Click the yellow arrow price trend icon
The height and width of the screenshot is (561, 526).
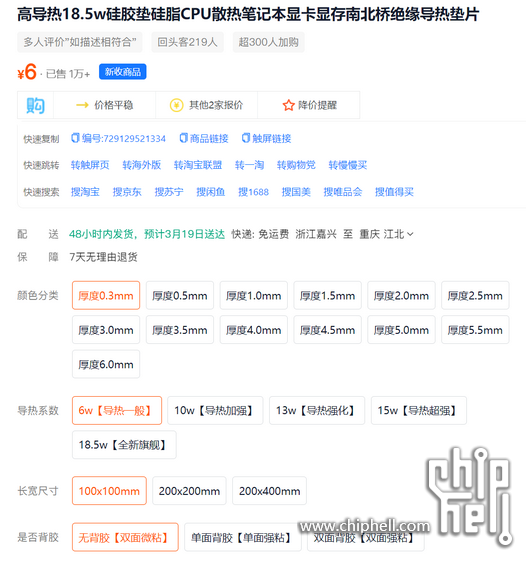pyautogui.click(x=82, y=105)
